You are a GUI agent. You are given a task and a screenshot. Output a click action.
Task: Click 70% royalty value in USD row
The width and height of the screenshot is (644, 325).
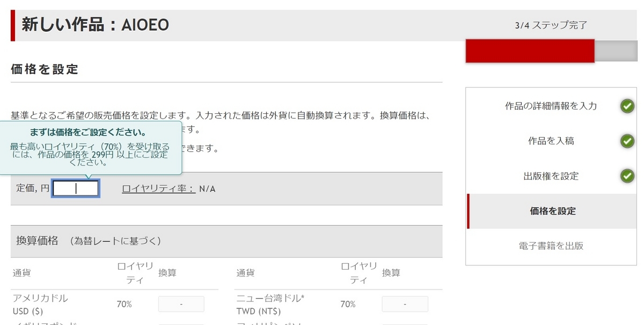coord(124,304)
